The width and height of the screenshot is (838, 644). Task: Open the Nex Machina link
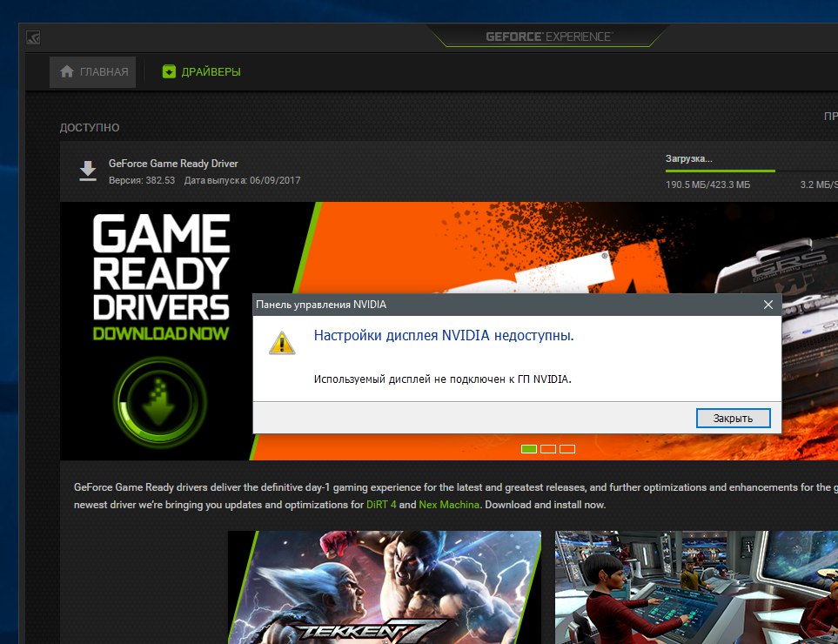tap(451, 505)
